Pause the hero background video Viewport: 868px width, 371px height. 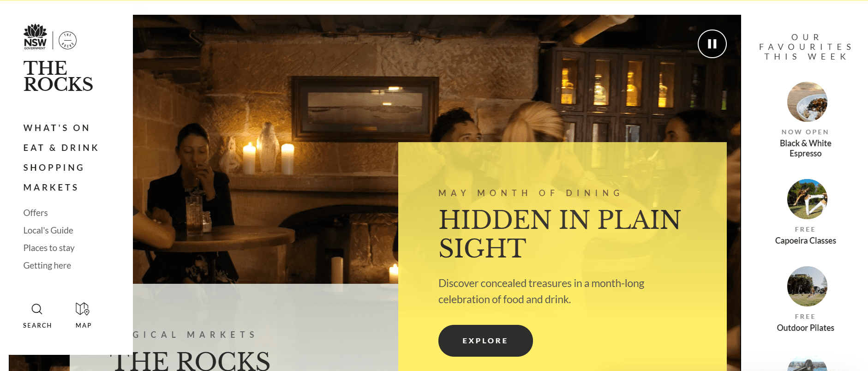click(712, 44)
